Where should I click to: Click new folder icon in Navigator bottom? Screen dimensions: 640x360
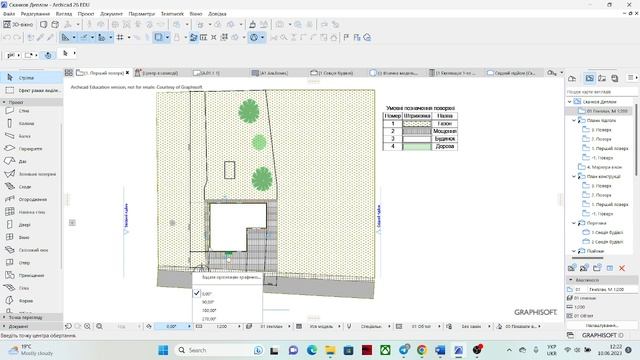click(x=597, y=268)
